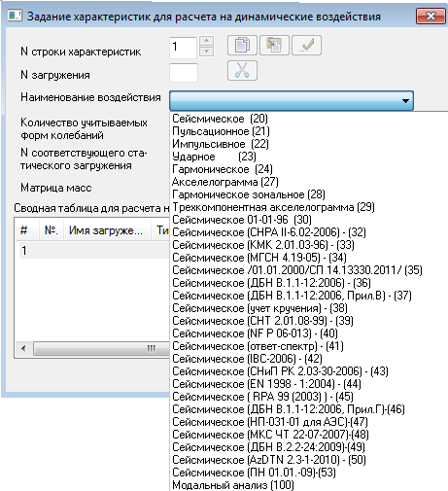Screen dimensions: 448x491
Task: Choose Трехкомпонентная акселелограмма (29)
Action: pyautogui.click(x=273, y=207)
